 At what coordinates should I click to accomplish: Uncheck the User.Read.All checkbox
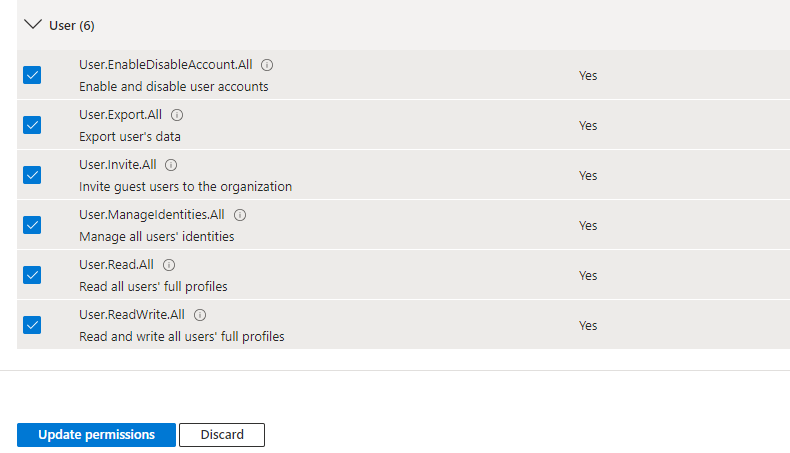point(32,275)
